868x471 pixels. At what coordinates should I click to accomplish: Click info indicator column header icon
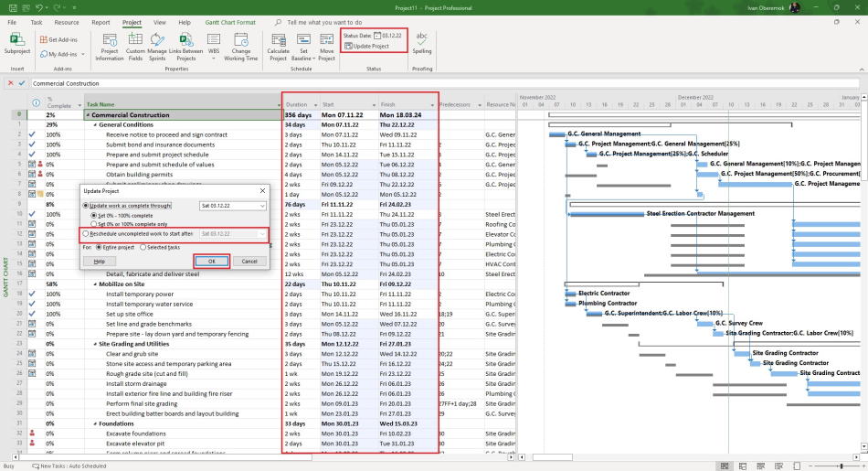36,103
